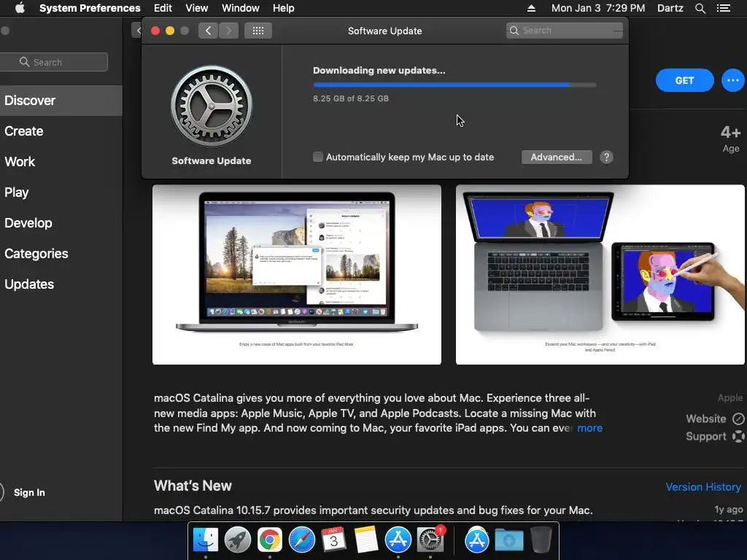This screenshot has height=560, width=747.
Task: Open Google Chrome from the Dock
Action: point(270,540)
